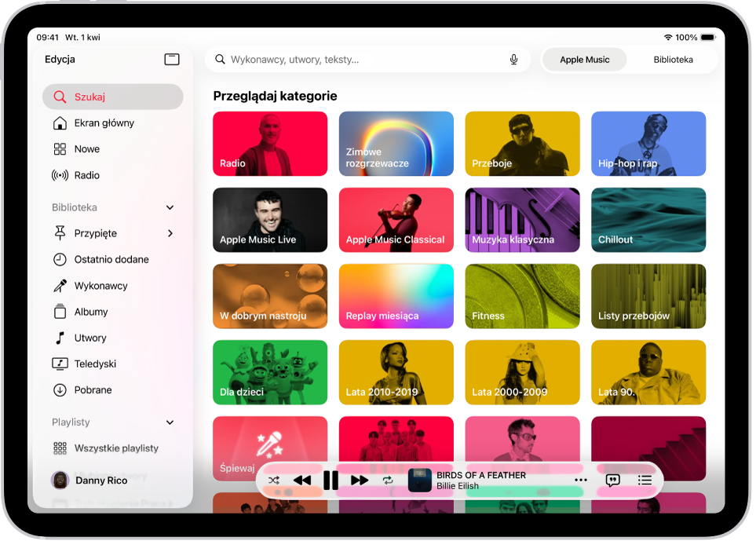Click the Przypięte pin icon
The width and height of the screenshot is (756, 541).
(60, 233)
